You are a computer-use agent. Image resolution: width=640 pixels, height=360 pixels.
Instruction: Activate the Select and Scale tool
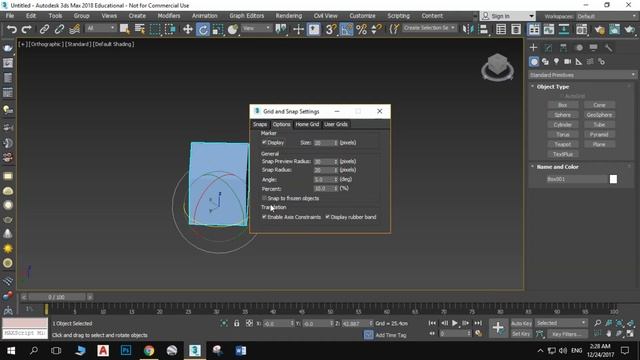point(218,29)
